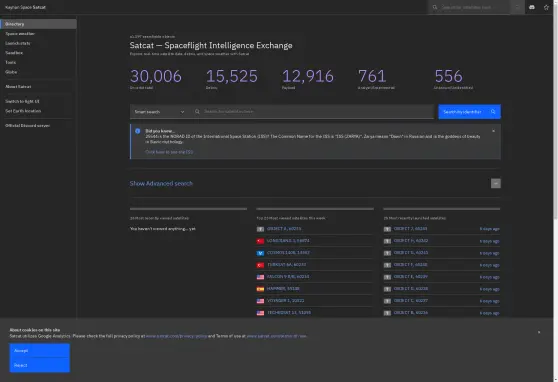558x382 pixels.
Task: Click the 'Click here to see the ISS' link
Action: click(169, 152)
